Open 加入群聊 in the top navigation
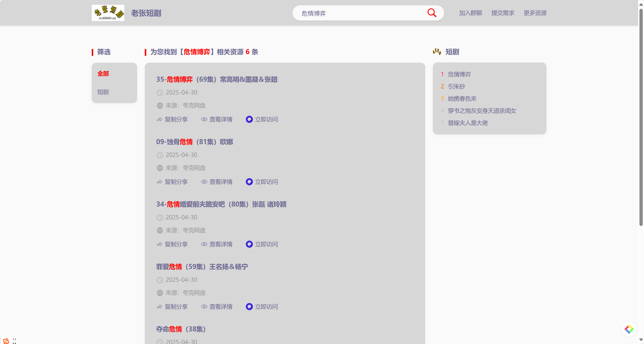 click(470, 13)
